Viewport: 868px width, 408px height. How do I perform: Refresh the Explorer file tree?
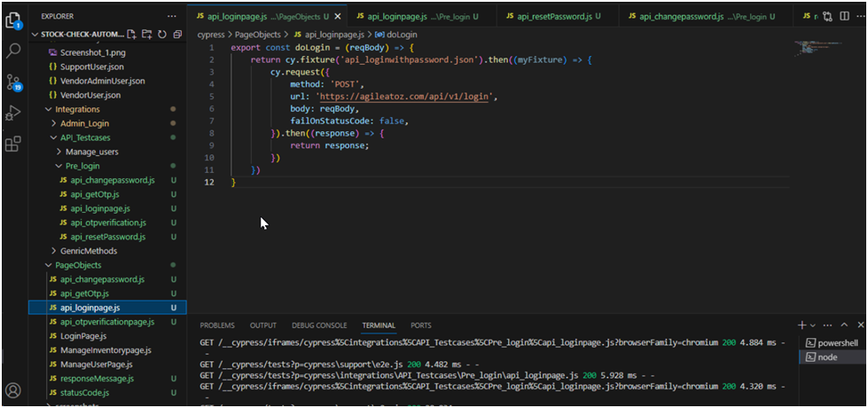162,35
